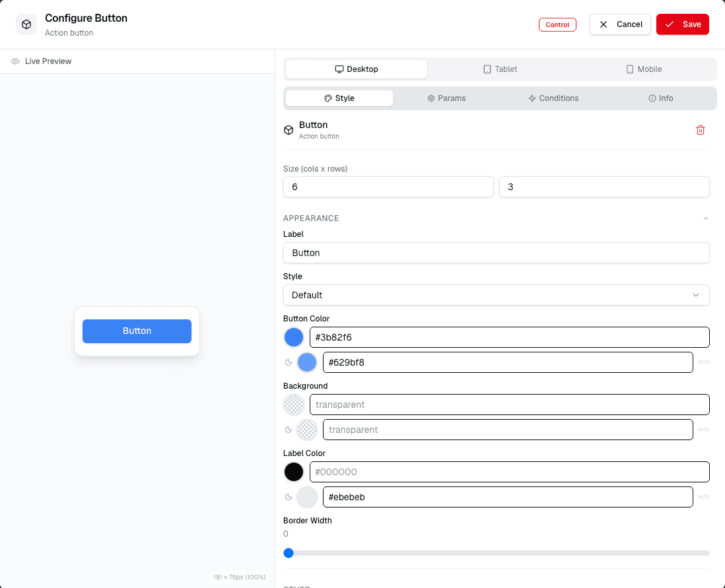Viewport: 725px width, 588px height.
Task: Click the #ebebeb Label Color field
Action: (x=508, y=497)
